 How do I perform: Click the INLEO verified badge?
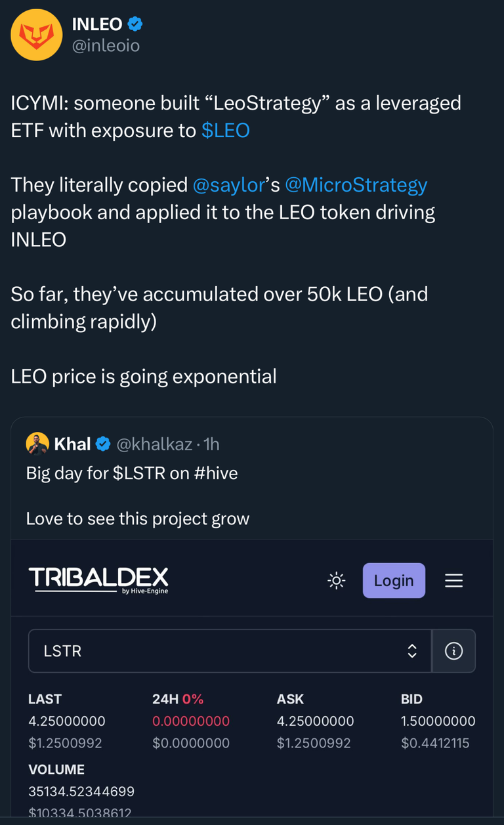pyautogui.click(x=135, y=24)
